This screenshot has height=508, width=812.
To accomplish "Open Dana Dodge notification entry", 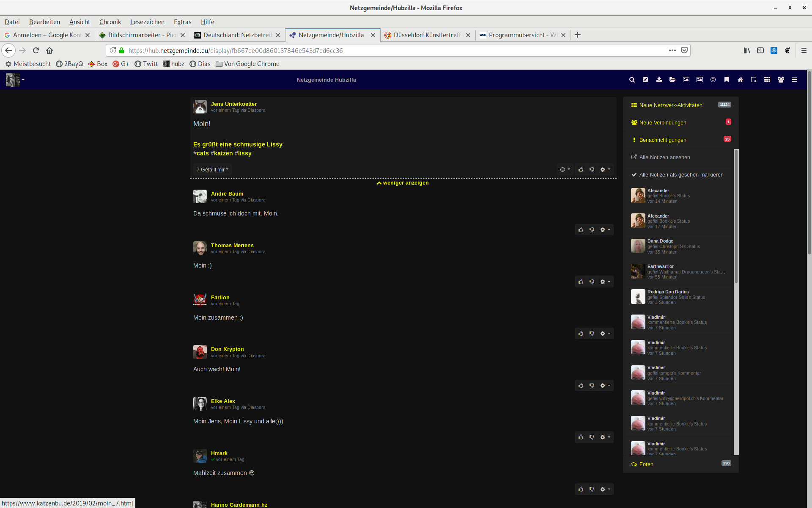I will coord(678,246).
